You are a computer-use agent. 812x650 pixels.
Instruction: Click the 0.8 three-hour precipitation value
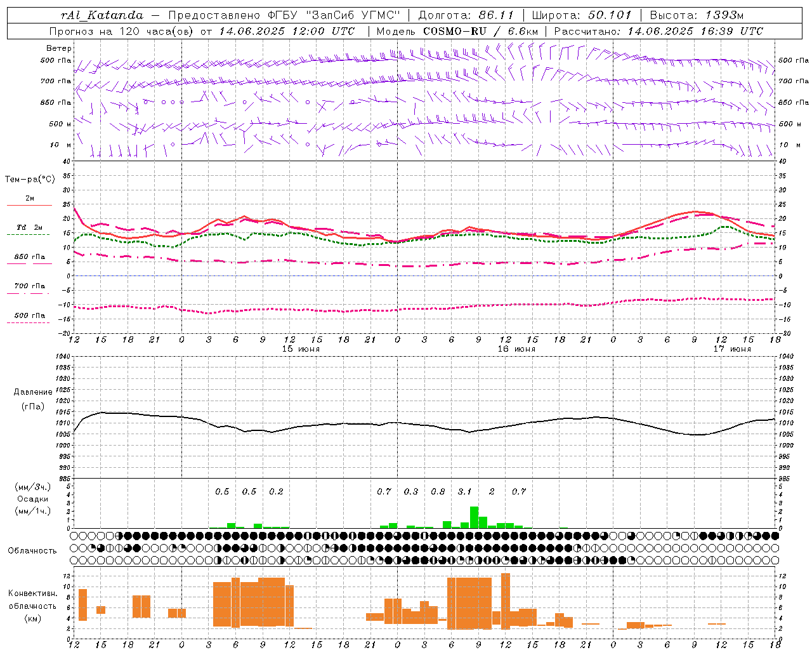(x=438, y=491)
